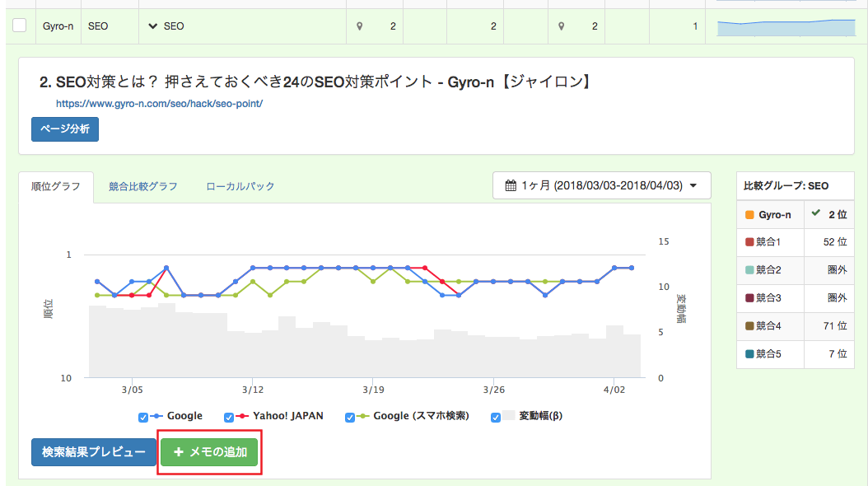Click the red 競合1 color swatch

(749, 242)
